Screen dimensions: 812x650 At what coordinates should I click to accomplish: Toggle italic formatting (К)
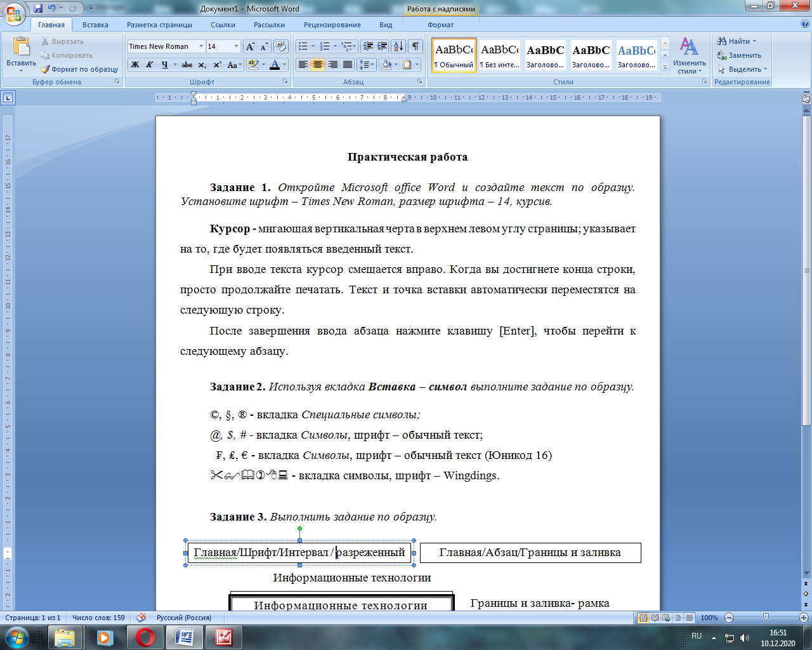pyautogui.click(x=150, y=65)
